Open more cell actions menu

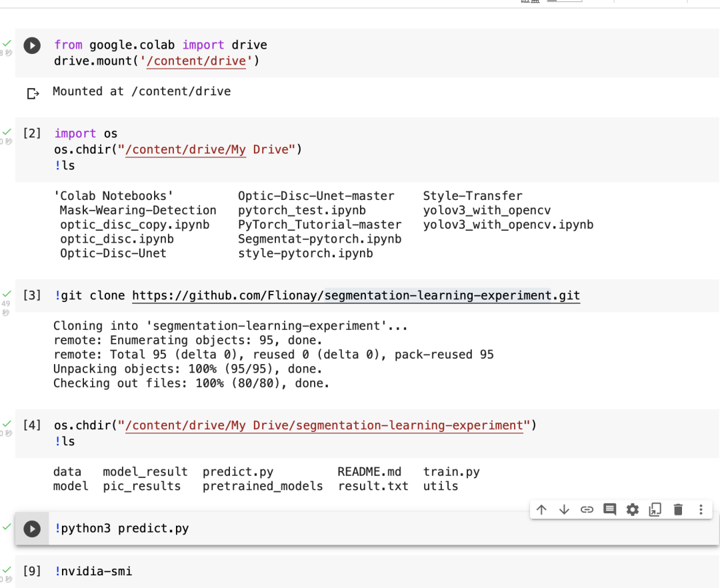point(701,509)
